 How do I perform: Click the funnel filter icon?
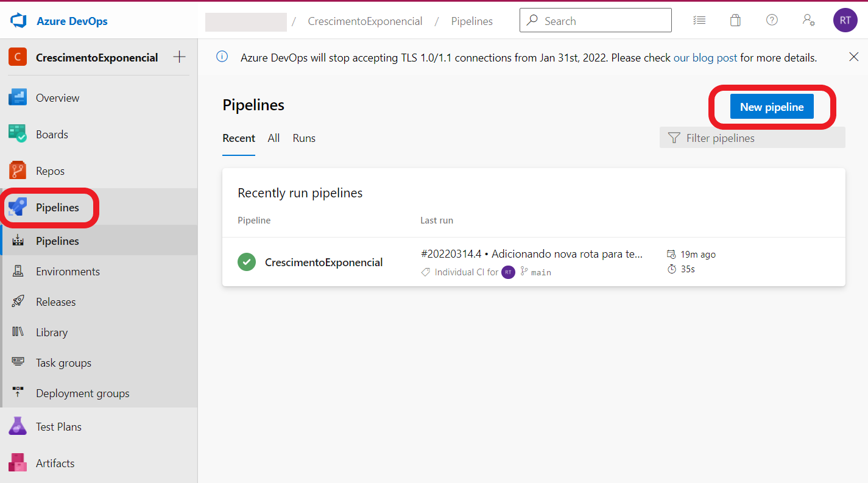pos(674,138)
